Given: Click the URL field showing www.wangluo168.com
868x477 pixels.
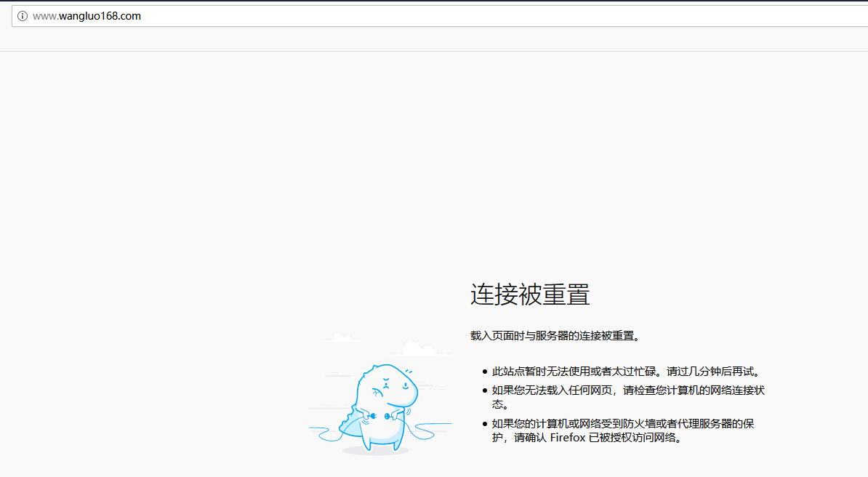Looking at the screenshot, I should coord(440,16).
